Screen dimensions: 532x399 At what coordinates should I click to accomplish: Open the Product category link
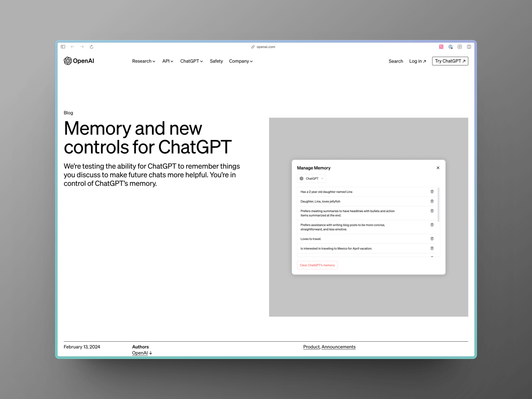coord(311,347)
